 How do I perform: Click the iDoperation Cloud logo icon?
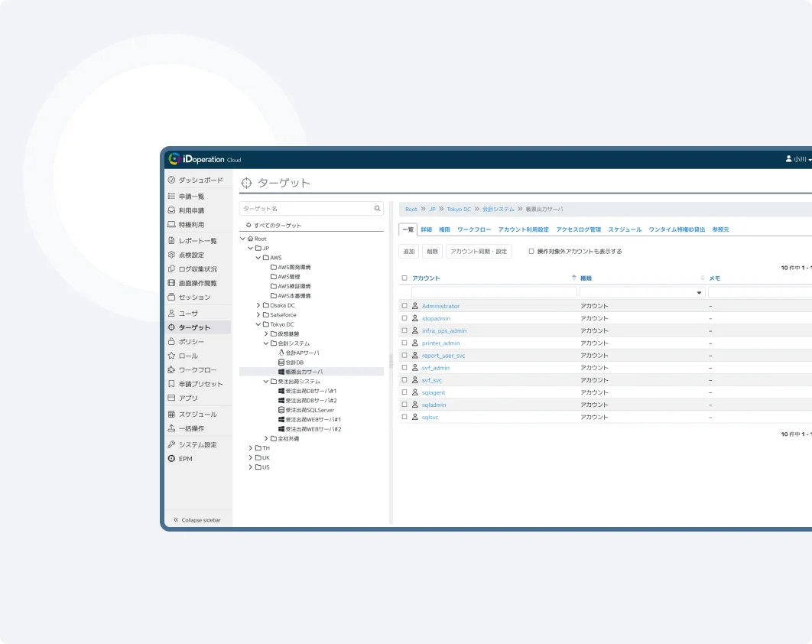pyautogui.click(x=174, y=159)
